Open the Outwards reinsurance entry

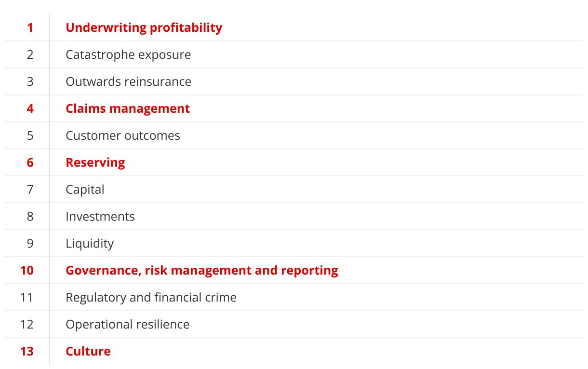[128, 81]
